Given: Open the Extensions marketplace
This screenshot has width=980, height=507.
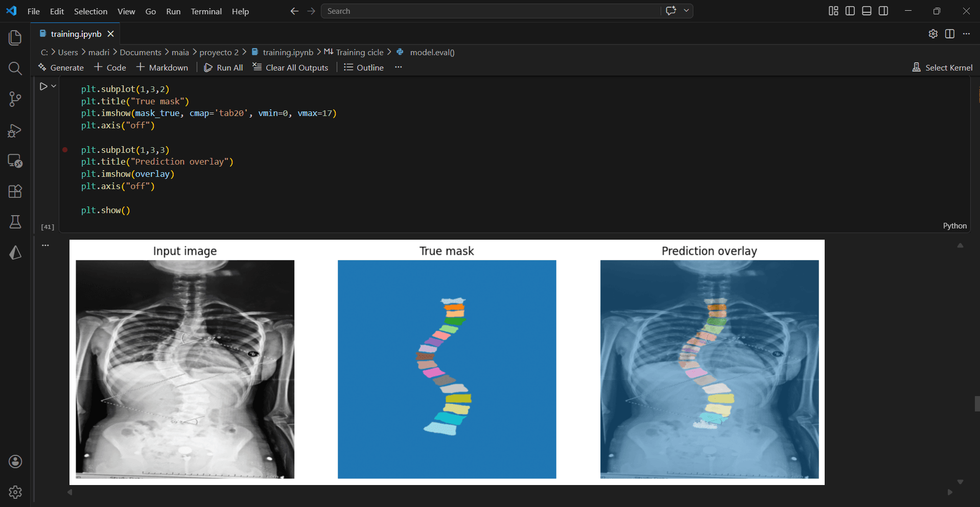Looking at the screenshot, I should point(15,191).
